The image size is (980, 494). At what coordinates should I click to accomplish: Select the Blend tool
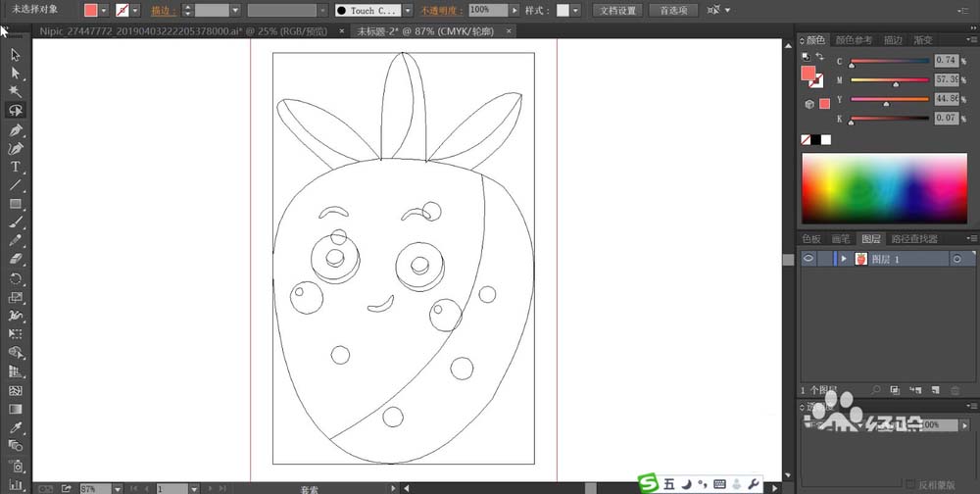coord(16,446)
